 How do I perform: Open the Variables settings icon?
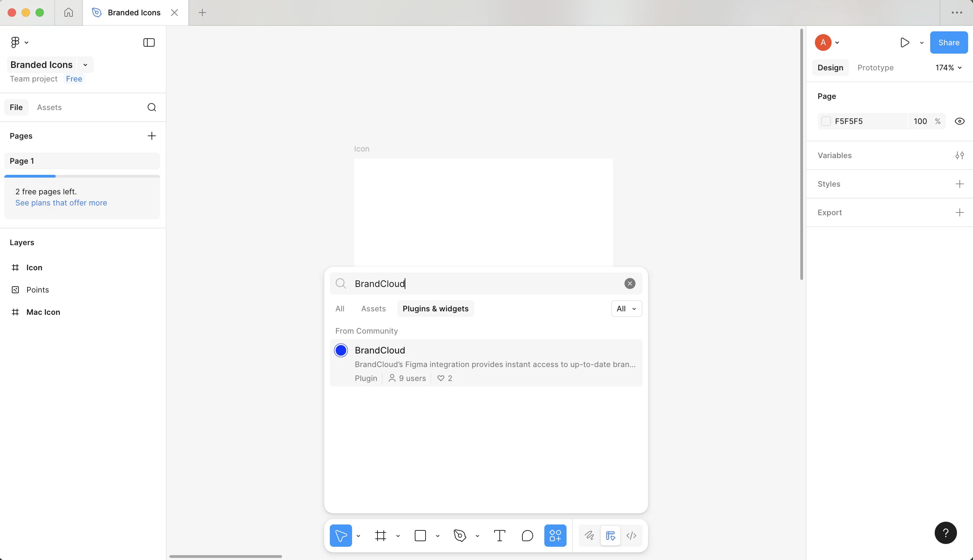click(959, 155)
